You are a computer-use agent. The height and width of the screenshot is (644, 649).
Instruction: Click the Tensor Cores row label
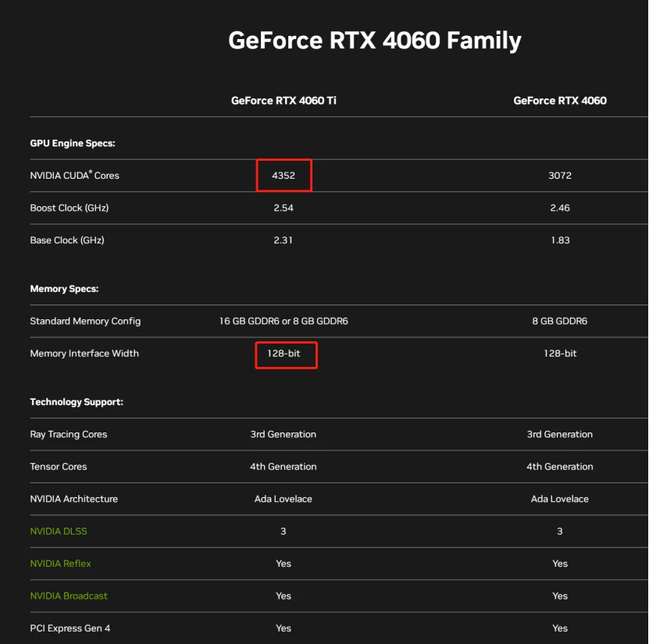[59, 467]
